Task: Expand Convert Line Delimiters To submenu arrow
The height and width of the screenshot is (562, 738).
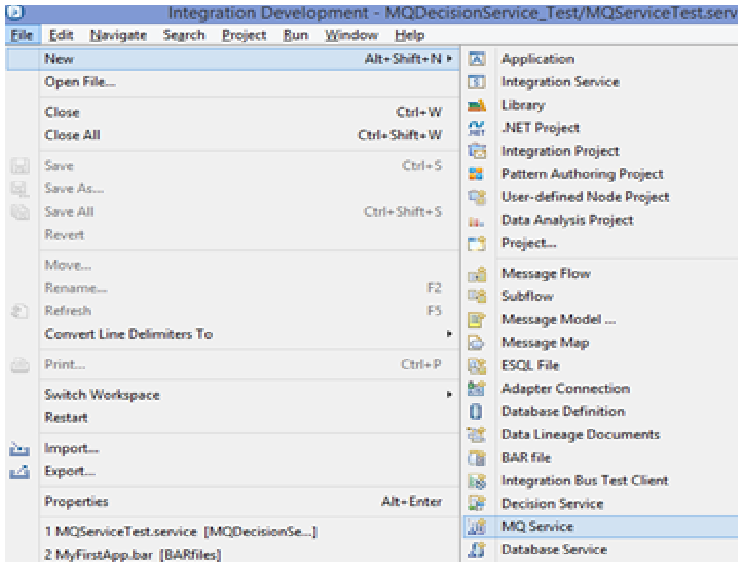Action: (449, 334)
